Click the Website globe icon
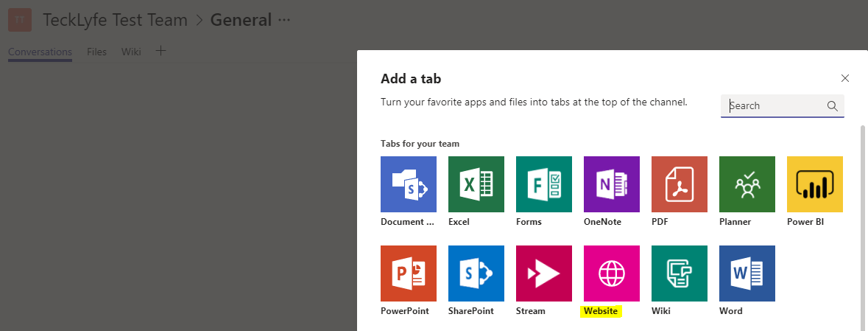Screen dimensions: 868x331 (611, 273)
